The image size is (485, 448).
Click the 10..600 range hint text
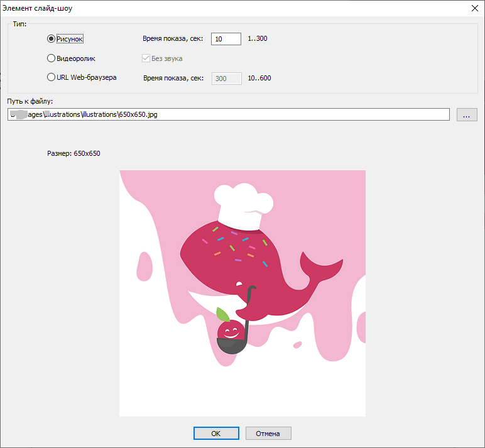259,79
